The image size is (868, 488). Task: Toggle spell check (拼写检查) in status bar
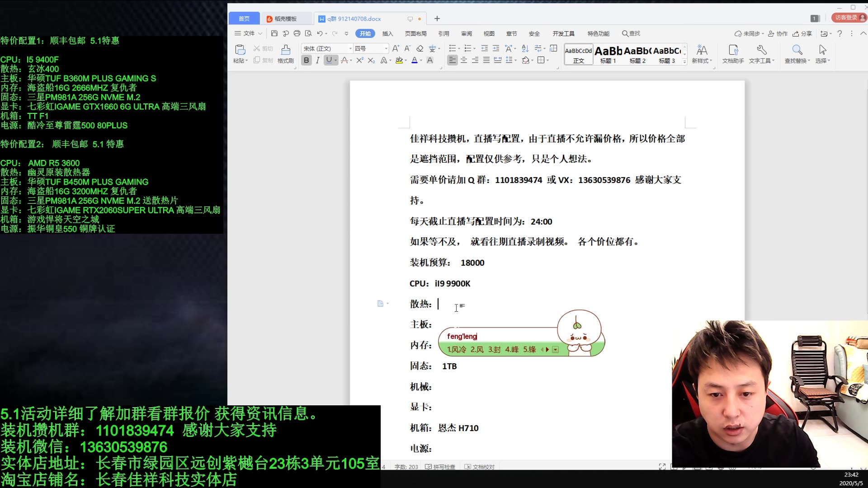pyautogui.click(x=440, y=467)
